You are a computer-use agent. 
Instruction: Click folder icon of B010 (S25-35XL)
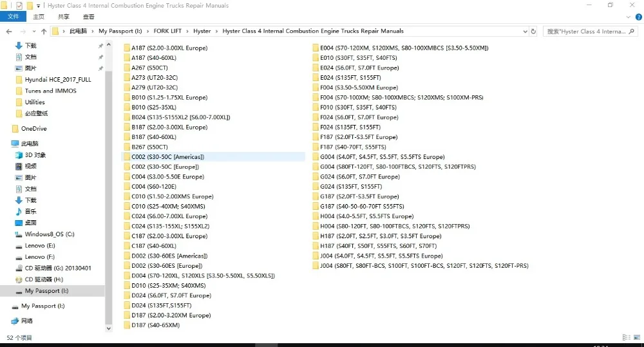pyautogui.click(x=127, y=107)
